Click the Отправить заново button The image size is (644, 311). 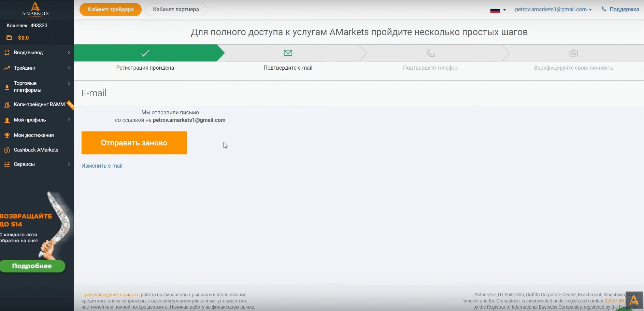[x=134, y=143]
